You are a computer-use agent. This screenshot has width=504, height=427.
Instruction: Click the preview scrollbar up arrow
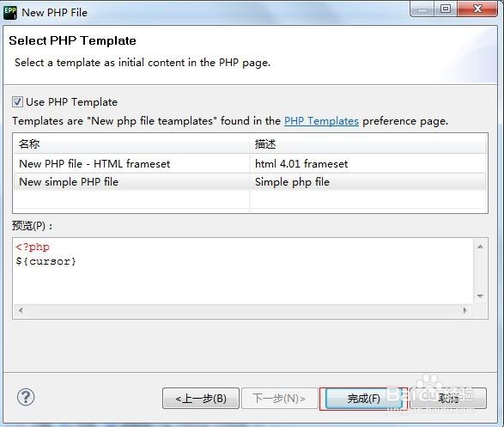pos(480,247)
